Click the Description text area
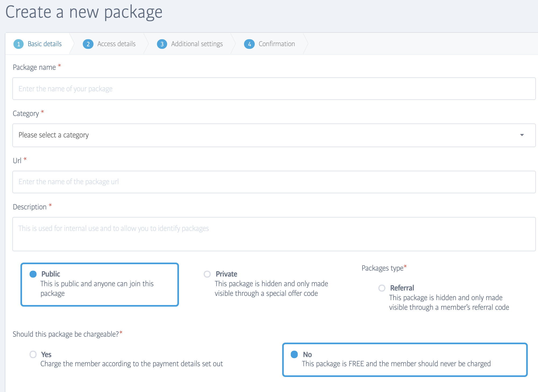538x392 pixels. click(274, 234)
